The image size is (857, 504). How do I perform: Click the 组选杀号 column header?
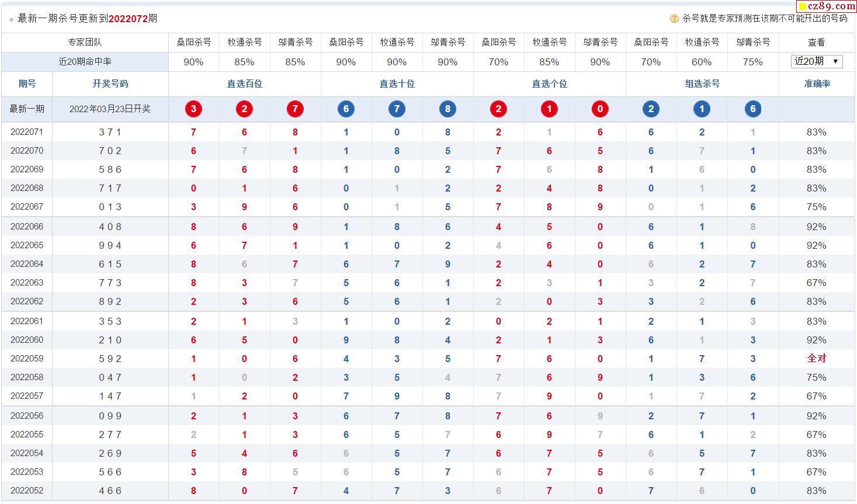[702, 84]
